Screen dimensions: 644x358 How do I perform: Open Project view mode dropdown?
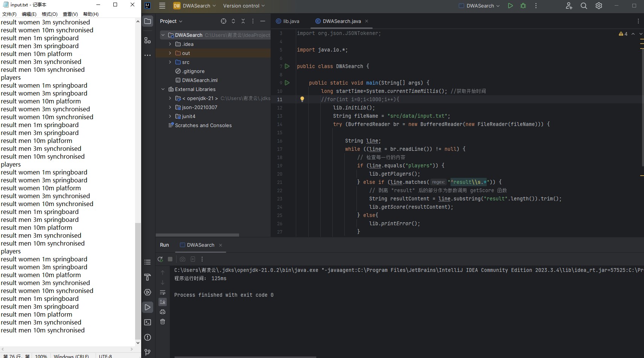point(171,21)
